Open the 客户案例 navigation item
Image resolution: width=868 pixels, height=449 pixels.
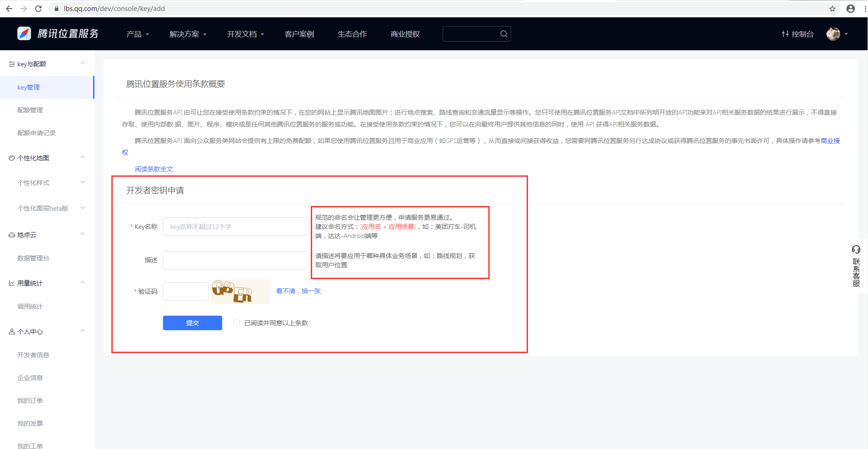click(299, 33)
